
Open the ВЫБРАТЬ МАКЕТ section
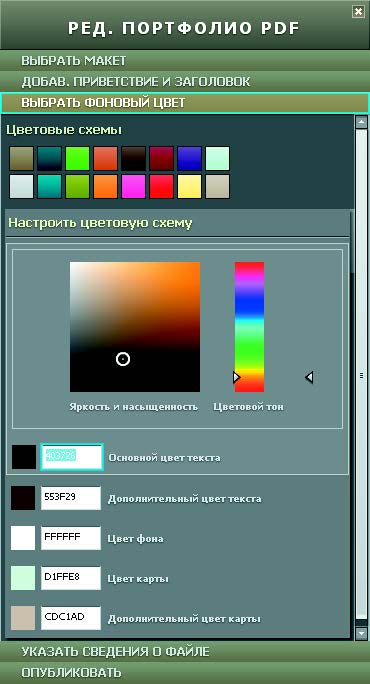185,60
